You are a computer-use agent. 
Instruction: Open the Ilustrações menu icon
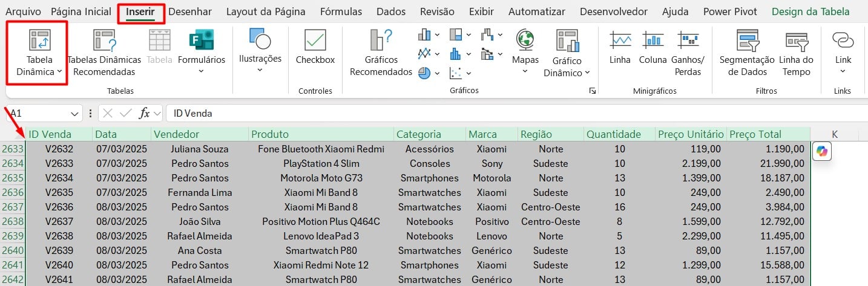pos(260,39)
